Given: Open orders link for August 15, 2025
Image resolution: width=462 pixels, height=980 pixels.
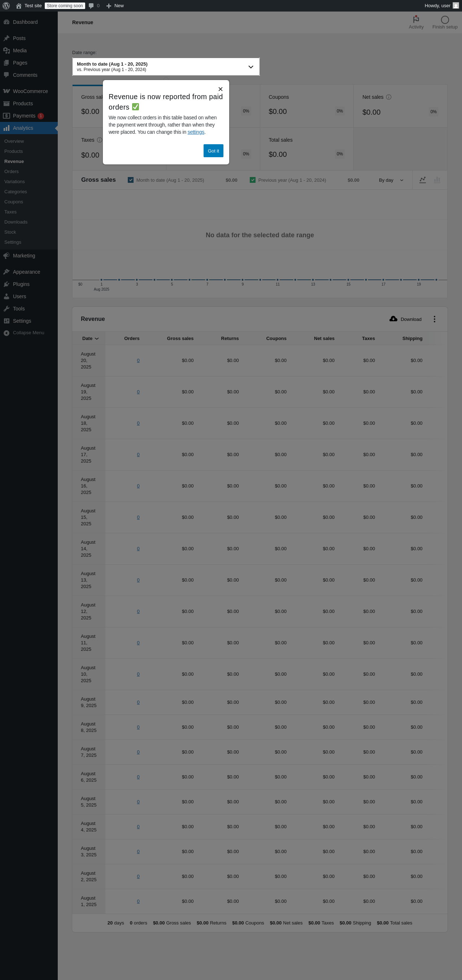Looking at the screenshot, I should point(138,517).
